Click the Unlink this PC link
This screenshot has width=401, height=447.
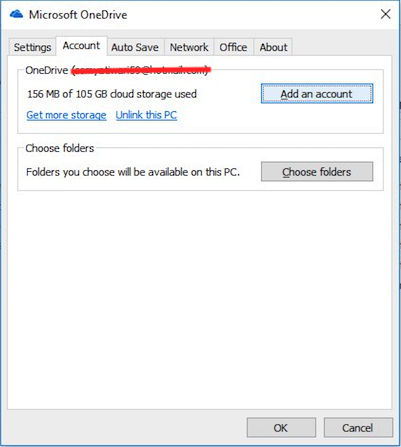point(146,115)
